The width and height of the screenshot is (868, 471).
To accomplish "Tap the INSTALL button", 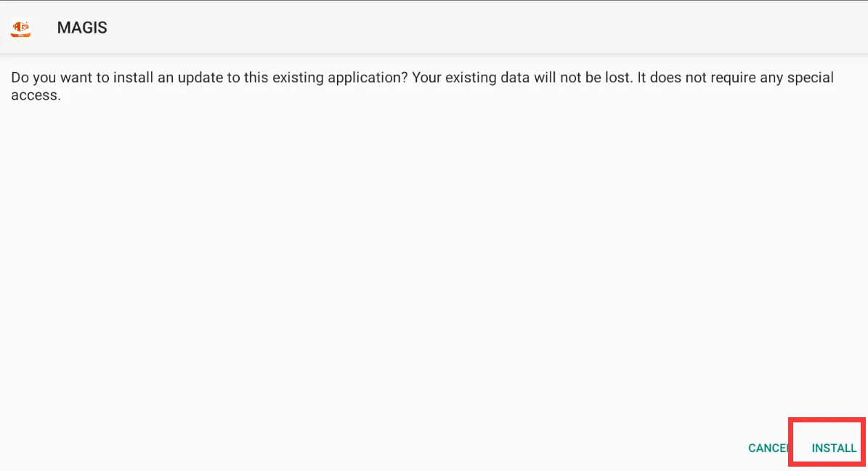I will pos(834,448).
